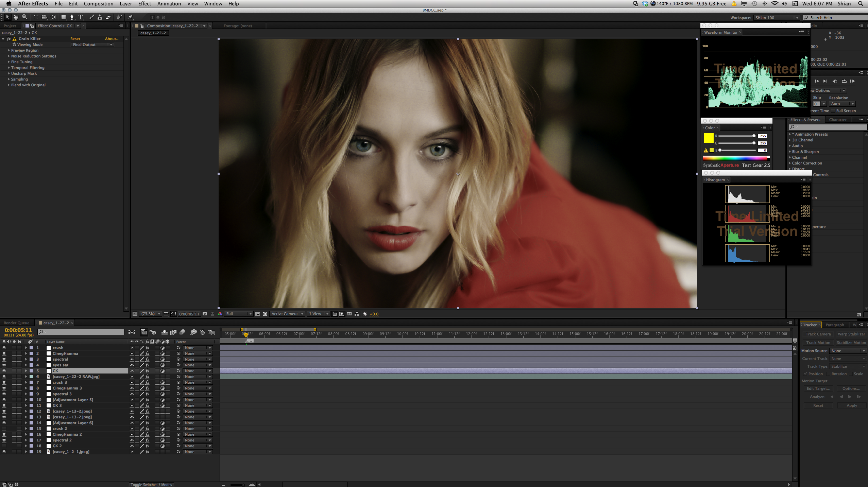Viewport: 868px width, 487px height.
Task: Click the timeline zoom slider
Action: [237, 485]
